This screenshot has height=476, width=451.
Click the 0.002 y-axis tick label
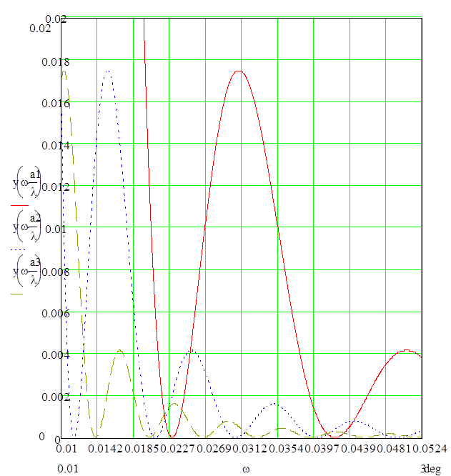(x=56, y=397)
